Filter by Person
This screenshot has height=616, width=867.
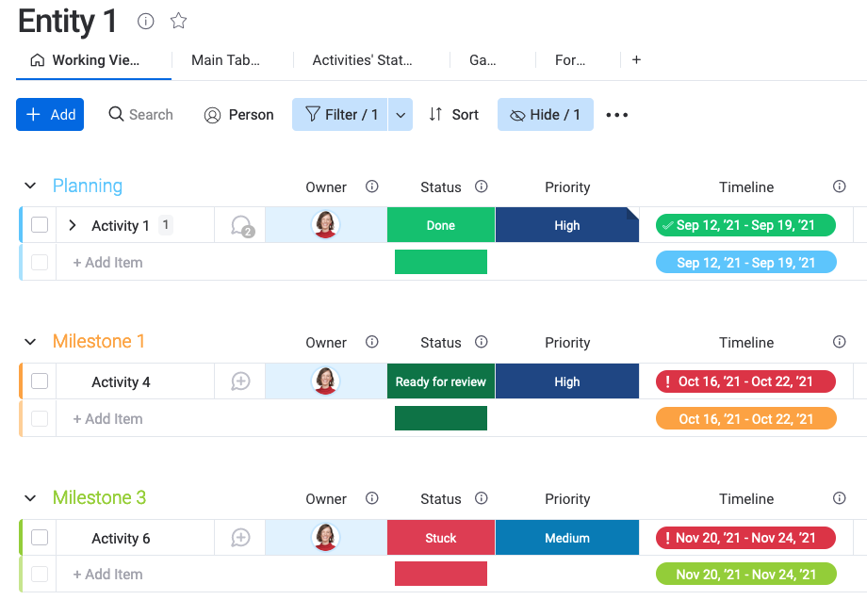238,114
